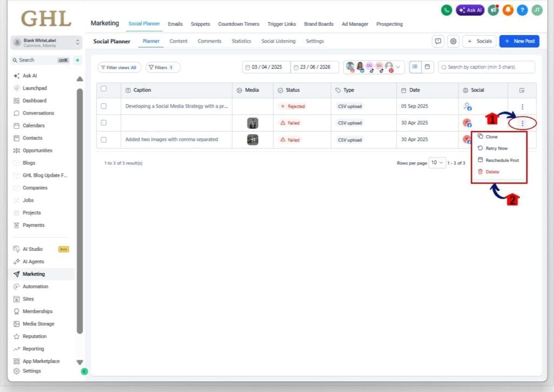Screen dimensions: 554x392
Task: Open Payments in sidebar
Action: 33,225
